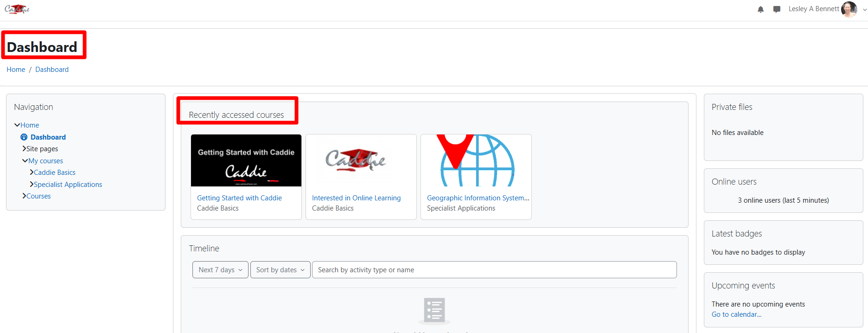
Task: Expand the Courses tree node
Action: pos(24,196)
